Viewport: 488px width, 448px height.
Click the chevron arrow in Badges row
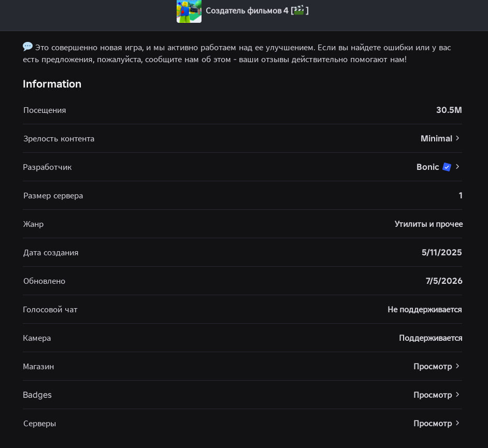(457, 395)
